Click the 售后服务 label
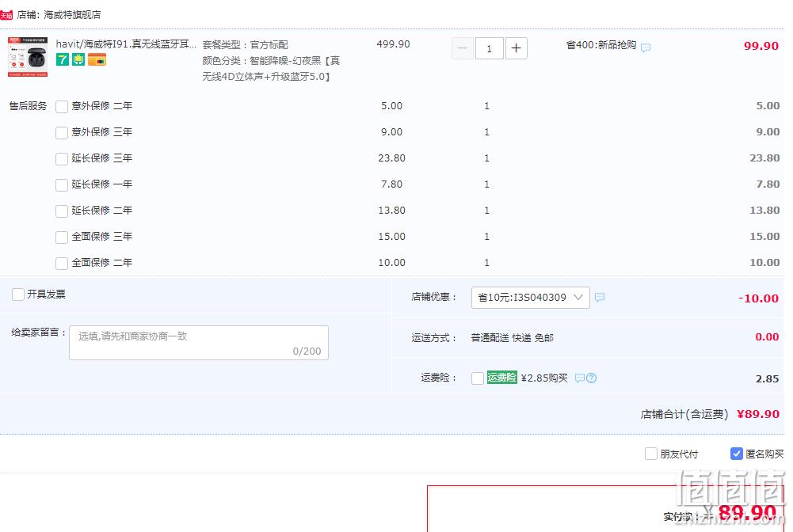The image size is (793, 532). click(28, 106)
